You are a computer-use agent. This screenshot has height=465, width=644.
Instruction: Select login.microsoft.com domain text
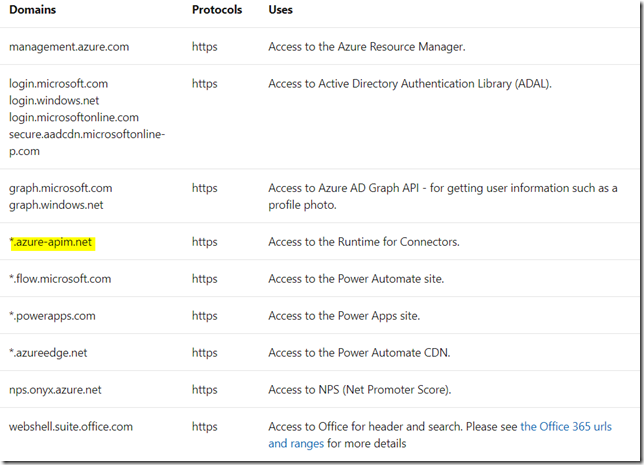pyautogui.click(x=58, y=84)
